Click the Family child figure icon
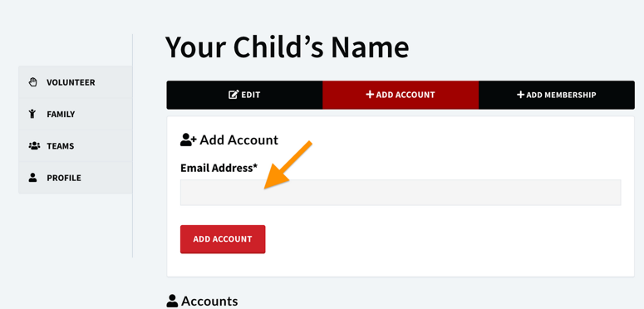The image size is (644, 309). coord(33,114)
